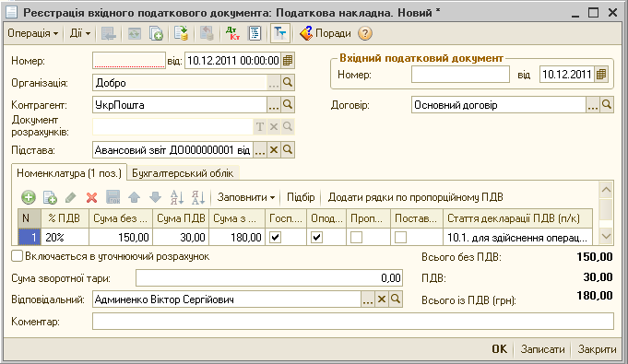Click the Записати button
The width and height of the screenshot is (628, 364).
pos(542,349)
